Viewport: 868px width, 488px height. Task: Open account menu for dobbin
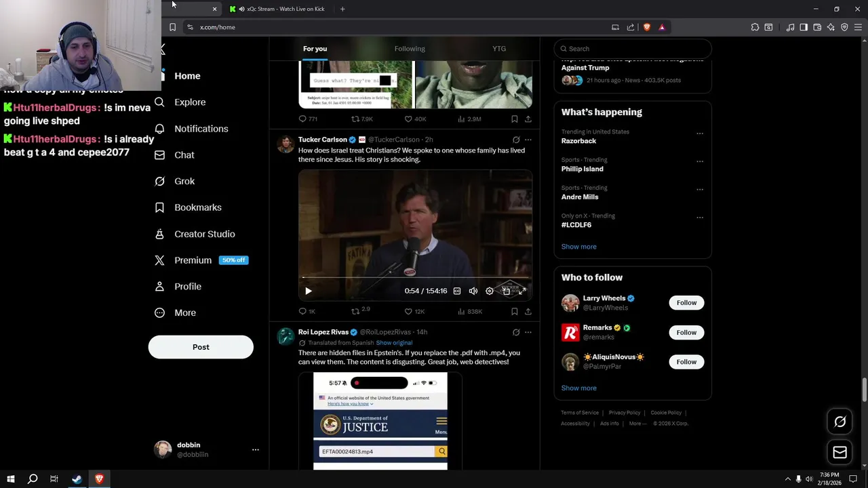point(256,449)
